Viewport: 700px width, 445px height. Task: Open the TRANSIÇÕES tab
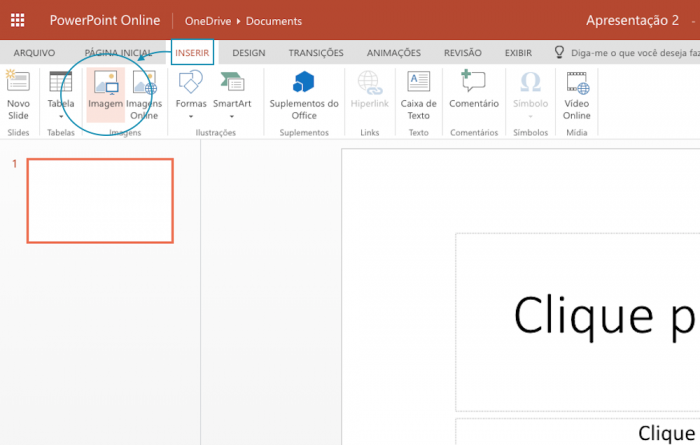[316, 53]
